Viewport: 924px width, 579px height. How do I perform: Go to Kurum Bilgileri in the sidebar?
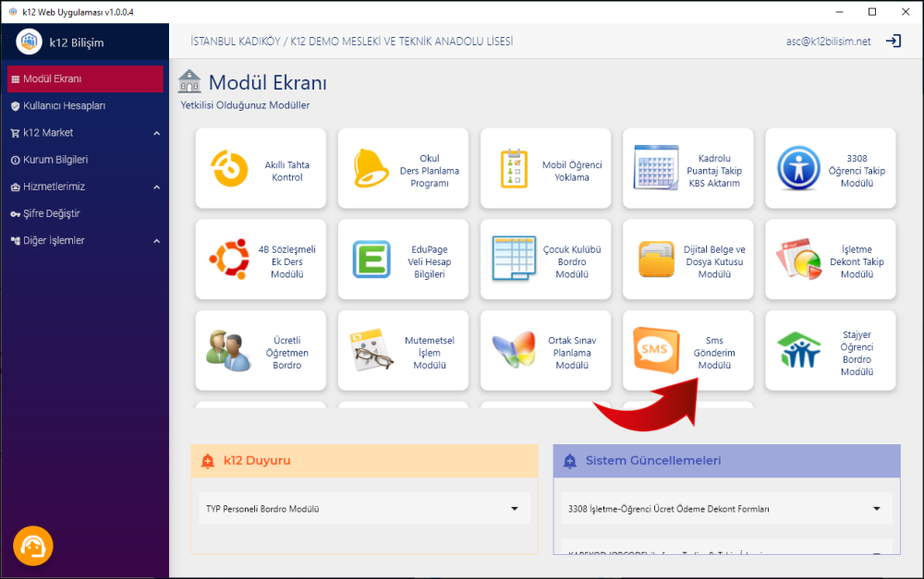pyautogui.click(x=85, y=160)
